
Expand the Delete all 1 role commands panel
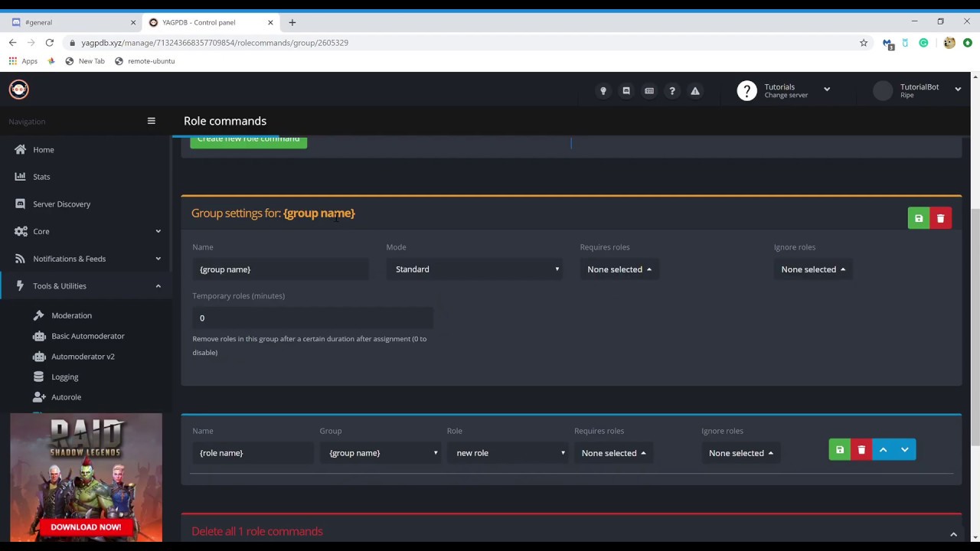tap(953, 534)
